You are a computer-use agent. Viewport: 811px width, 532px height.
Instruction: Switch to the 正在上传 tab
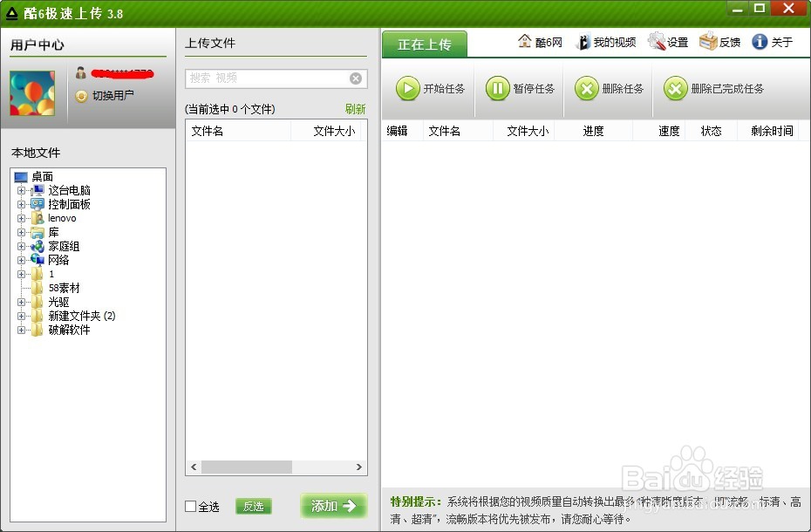425,44
